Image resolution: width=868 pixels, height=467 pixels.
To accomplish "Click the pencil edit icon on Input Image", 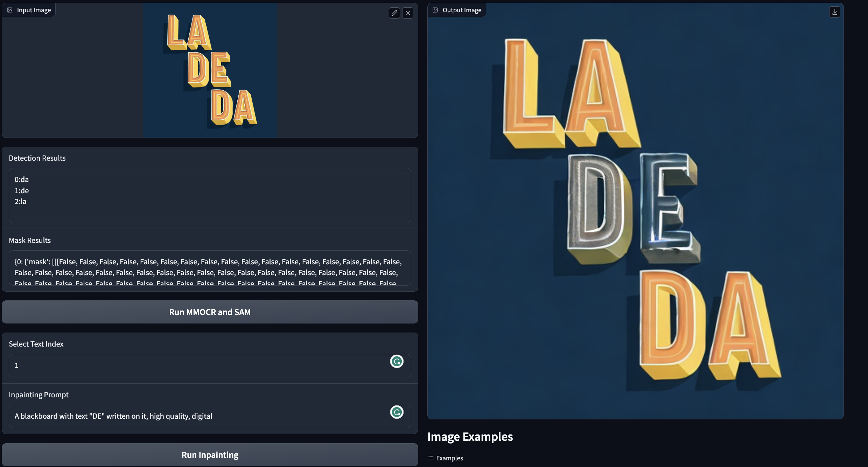I will [x=394, y=13].
